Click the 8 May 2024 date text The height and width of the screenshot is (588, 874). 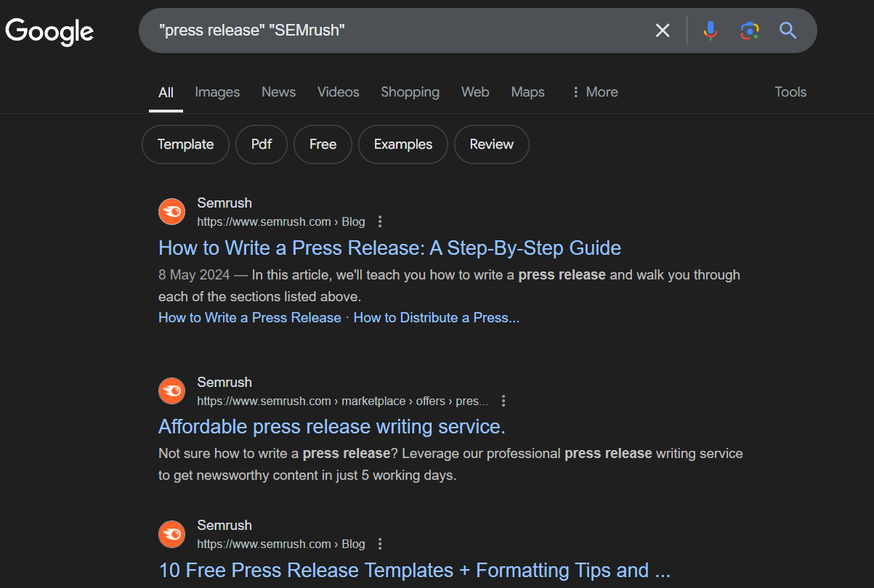coord(194,275)
